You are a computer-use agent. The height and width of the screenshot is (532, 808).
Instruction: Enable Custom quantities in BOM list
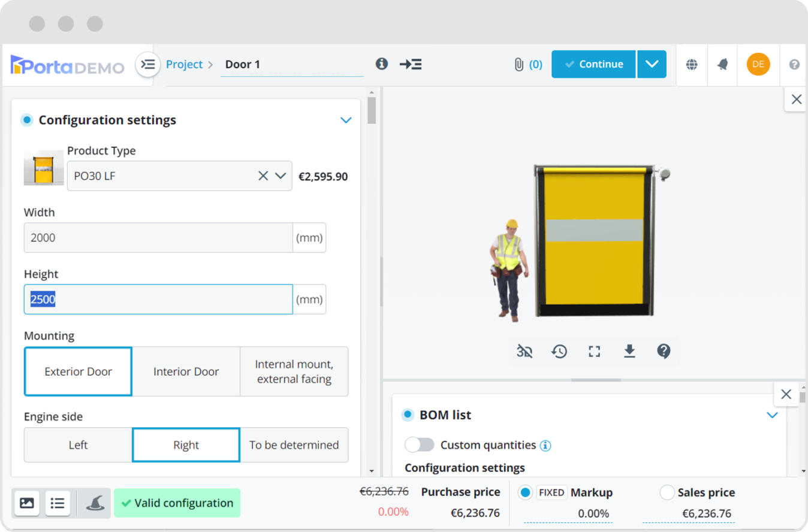pyautogui.click(x=420, y=445)
